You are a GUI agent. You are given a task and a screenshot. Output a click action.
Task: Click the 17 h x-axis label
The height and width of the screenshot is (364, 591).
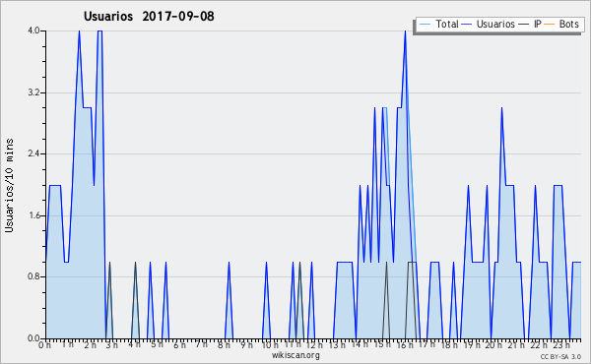[x=427, y=344]
